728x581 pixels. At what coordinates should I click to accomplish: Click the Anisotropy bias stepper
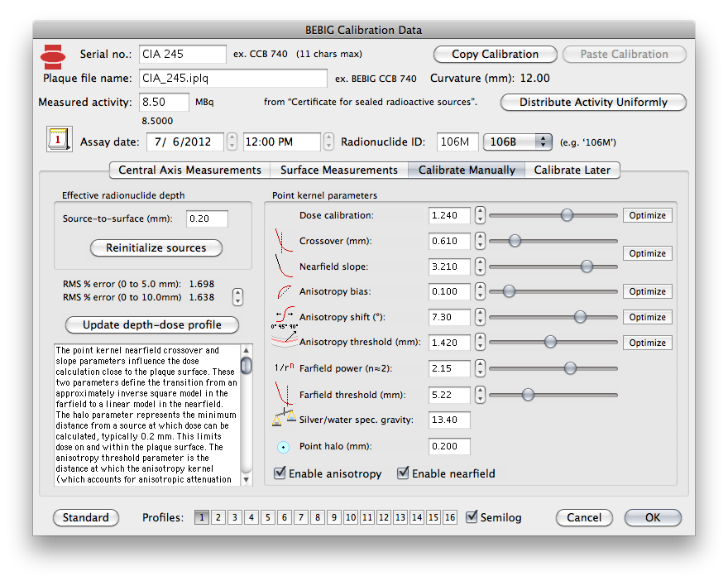480,291
